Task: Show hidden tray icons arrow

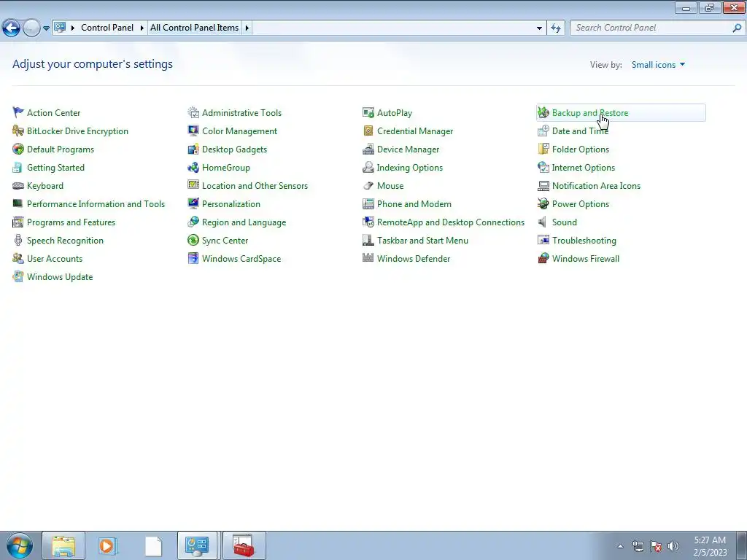Action: 620,546
